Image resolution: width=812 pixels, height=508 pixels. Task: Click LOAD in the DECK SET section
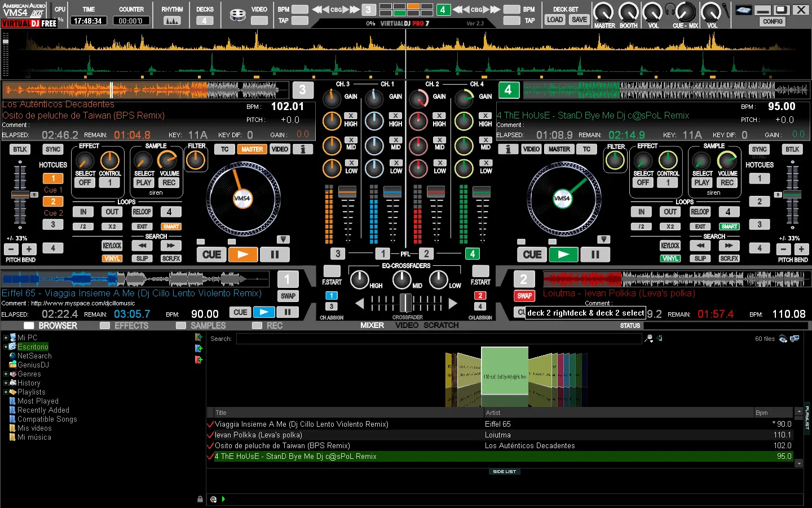tap(555, 19)
